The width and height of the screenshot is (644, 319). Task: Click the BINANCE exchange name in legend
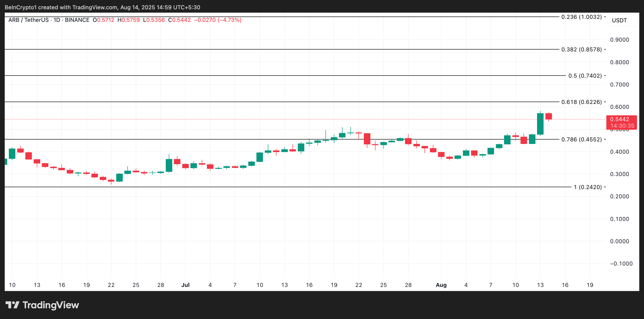[77, 20]
